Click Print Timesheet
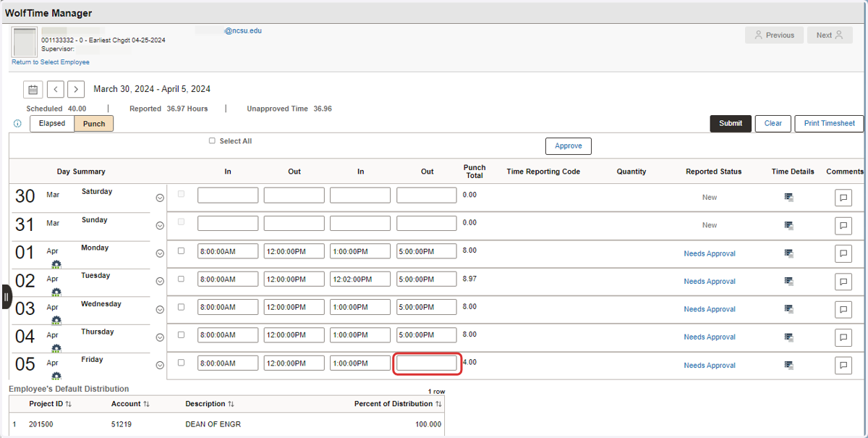The image size is (868, 438). point(829,123)
